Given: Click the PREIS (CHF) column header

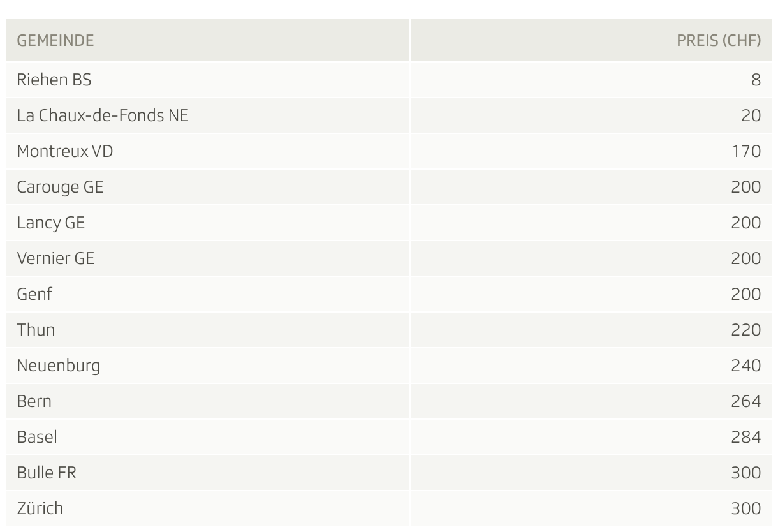Looking at the screenshot, I should [x=719, y=41].
